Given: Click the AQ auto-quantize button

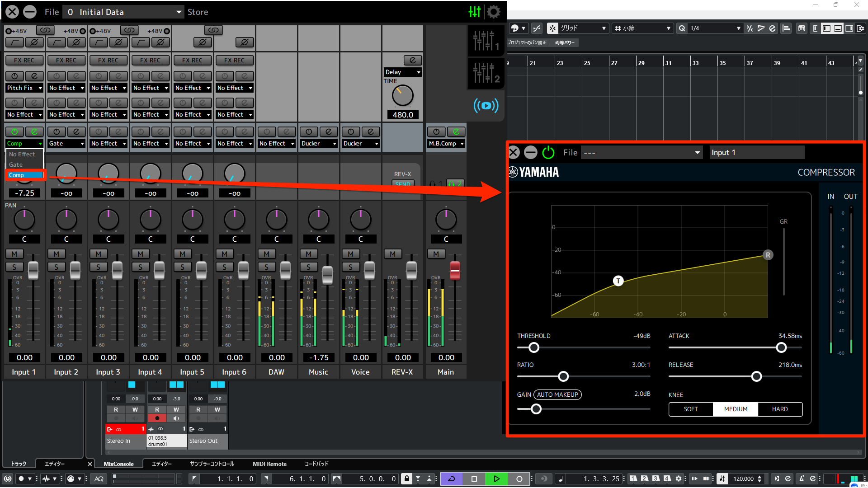Looking at the screenshot, I should pyautogui.click(x=99, y=479).
